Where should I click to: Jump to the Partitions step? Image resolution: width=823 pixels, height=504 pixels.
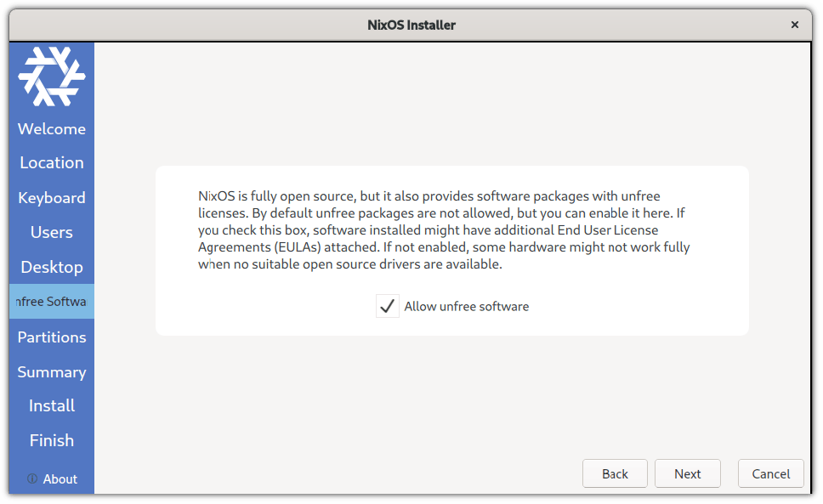click(x=52, y=337)
